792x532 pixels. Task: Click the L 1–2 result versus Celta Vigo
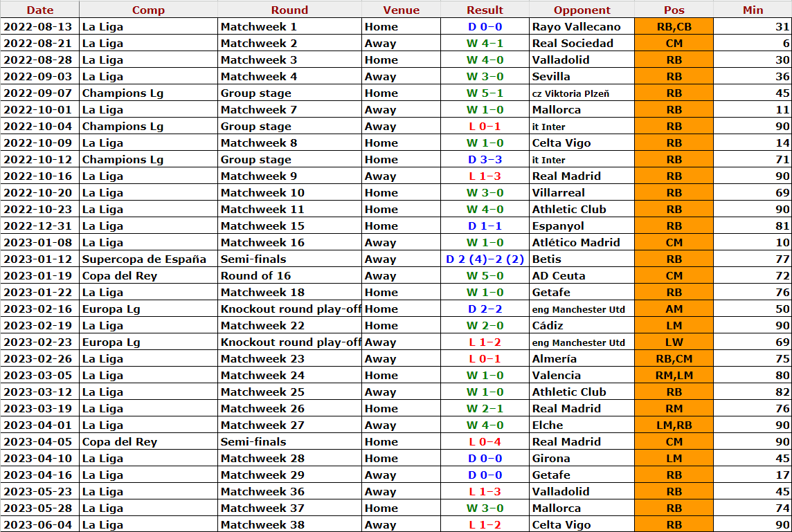[485, 524]
